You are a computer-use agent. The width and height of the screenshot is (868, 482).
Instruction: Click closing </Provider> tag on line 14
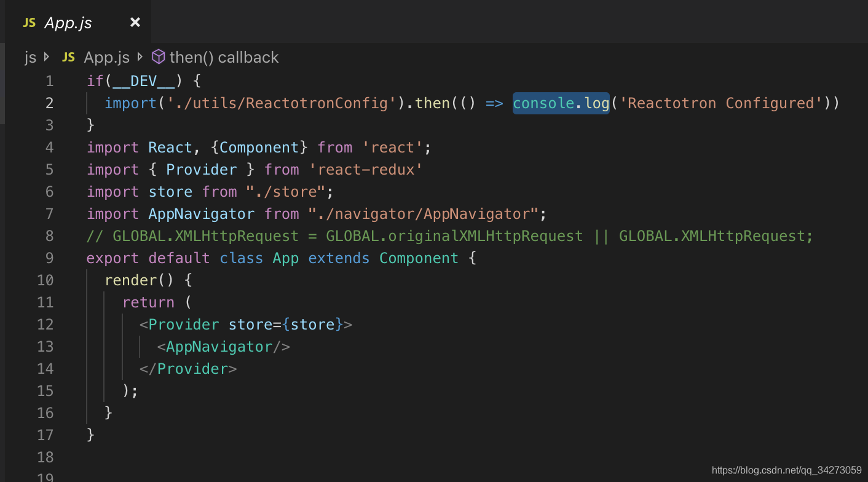pyautogui.click(x=188, y=369)
